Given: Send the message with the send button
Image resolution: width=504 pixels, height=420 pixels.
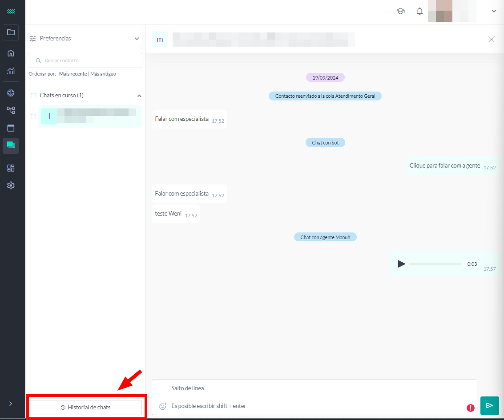Looking at the screenshot, I should pos(490,406).
